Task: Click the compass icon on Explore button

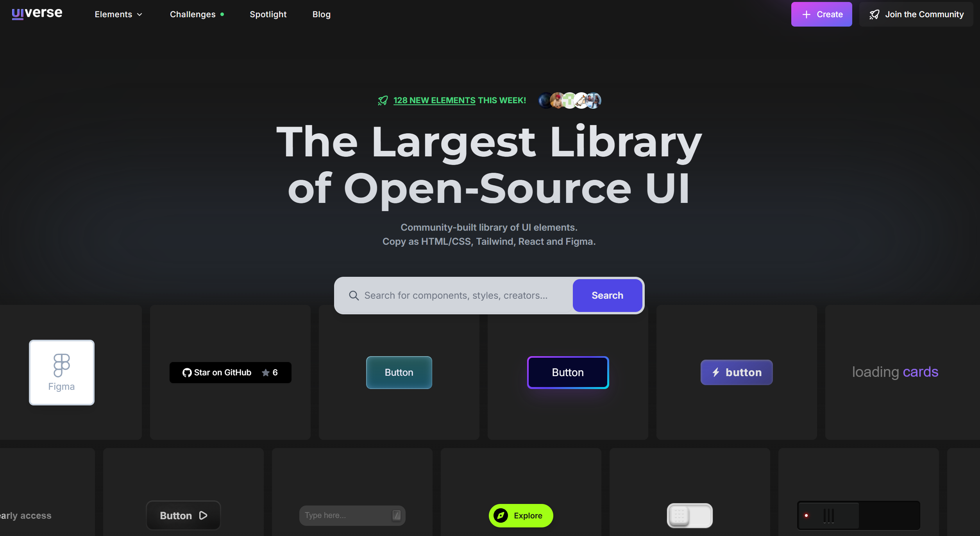Action: [501, 515]
